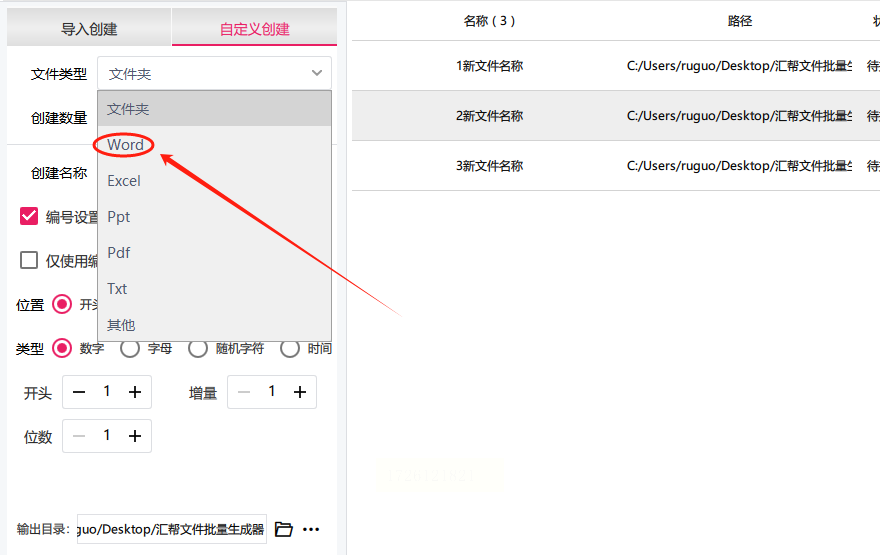Decrease the 开头 value with minus
The width and height of the screenshot is (880, 555).
pos(79,392)
